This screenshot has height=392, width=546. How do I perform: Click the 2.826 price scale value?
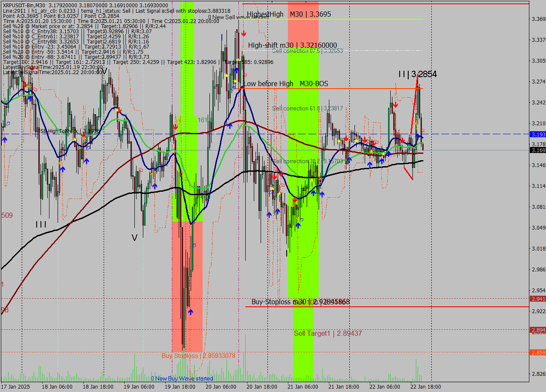point(538,374)
